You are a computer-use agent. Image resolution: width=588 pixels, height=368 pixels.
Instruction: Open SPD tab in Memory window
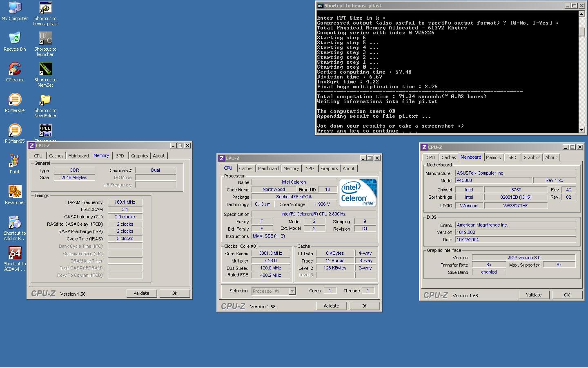tap(120, 156)
